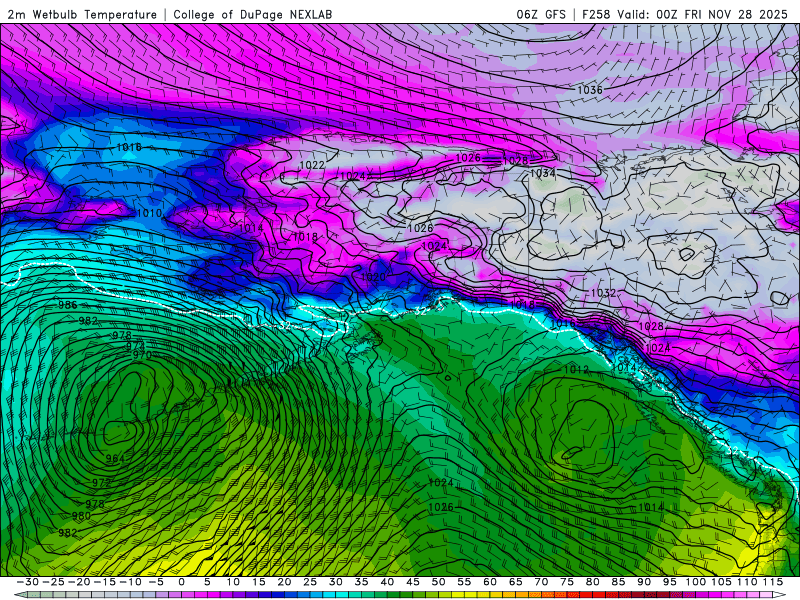The width and height of the screenshot is (800, 600).
Task: Click the 0 value on the color scale
Action: point(182,582)
